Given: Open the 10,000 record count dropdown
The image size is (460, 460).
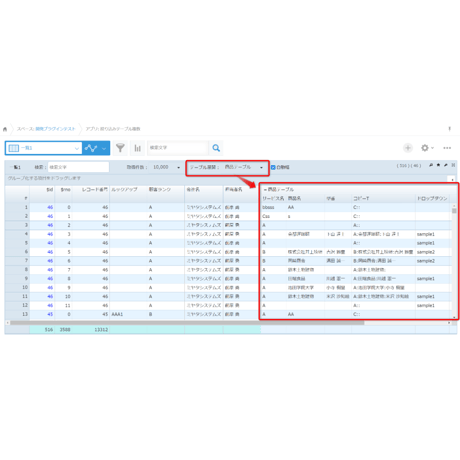Looking at the screenshot, I should coord(166,167).
